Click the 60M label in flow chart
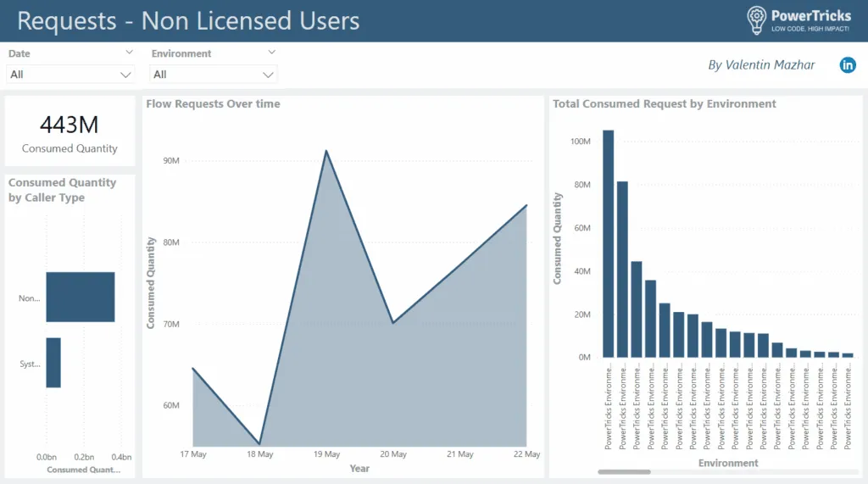The height and width of the screenshot is (484, 868). [x=171, y=405]
